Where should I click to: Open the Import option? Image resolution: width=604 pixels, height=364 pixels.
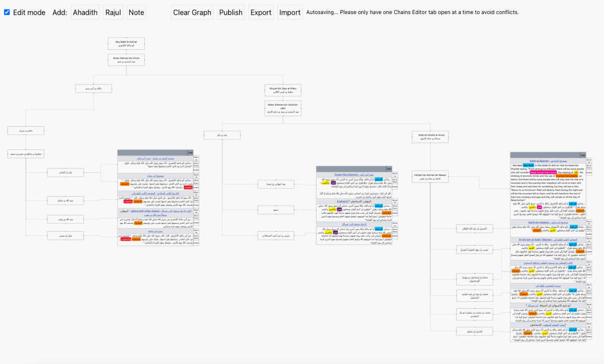290,13
